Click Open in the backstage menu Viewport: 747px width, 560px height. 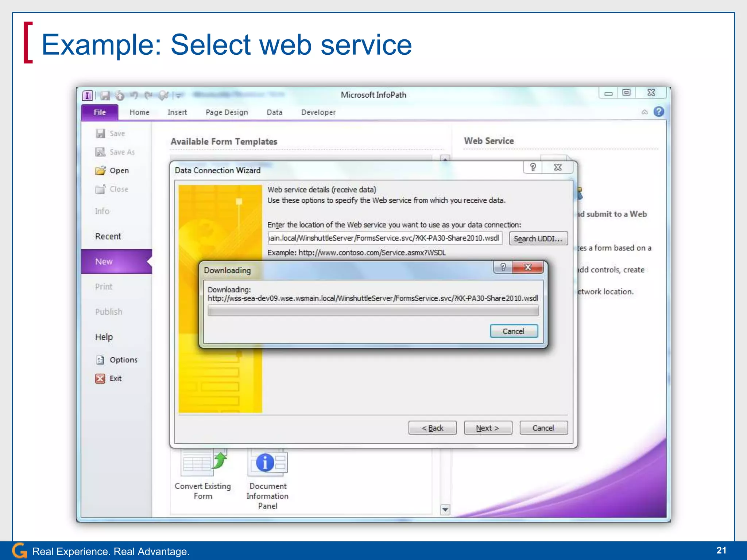119,171
